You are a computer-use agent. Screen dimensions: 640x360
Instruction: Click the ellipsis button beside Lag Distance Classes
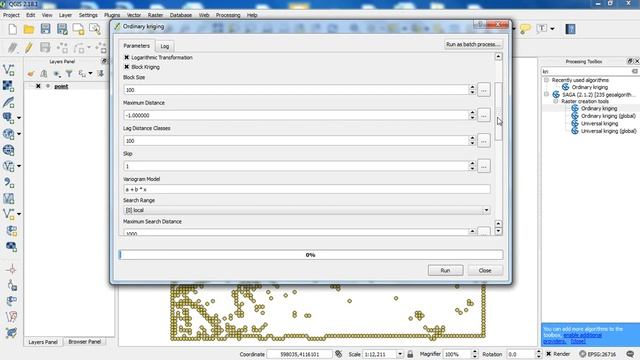tap(484, 141)
